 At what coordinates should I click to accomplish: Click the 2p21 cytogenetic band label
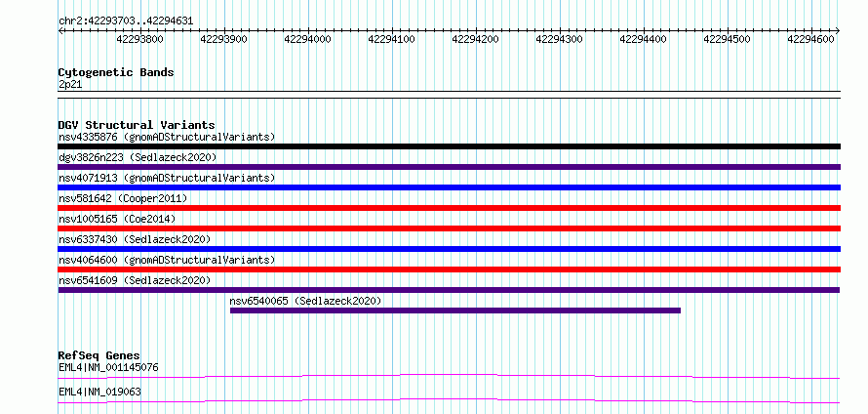point(70,84)
